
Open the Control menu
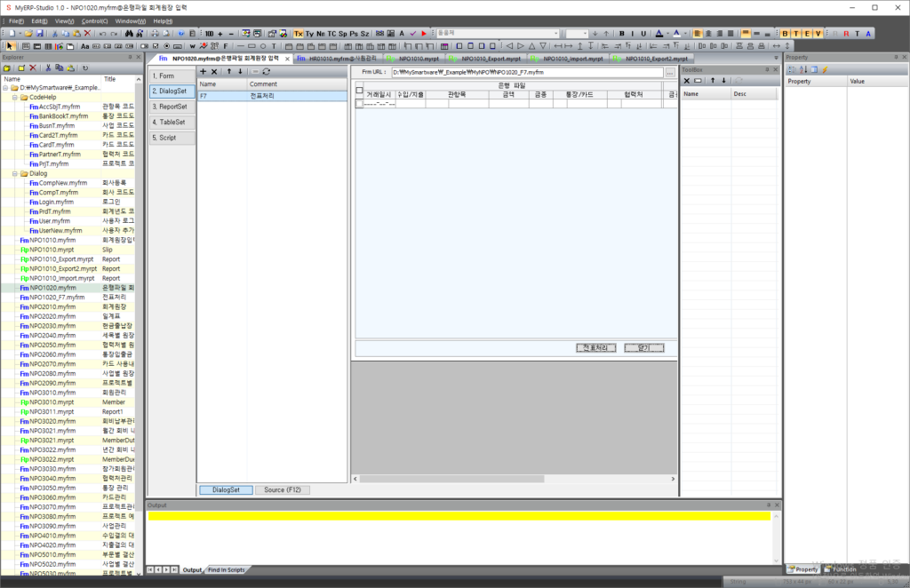94,21
